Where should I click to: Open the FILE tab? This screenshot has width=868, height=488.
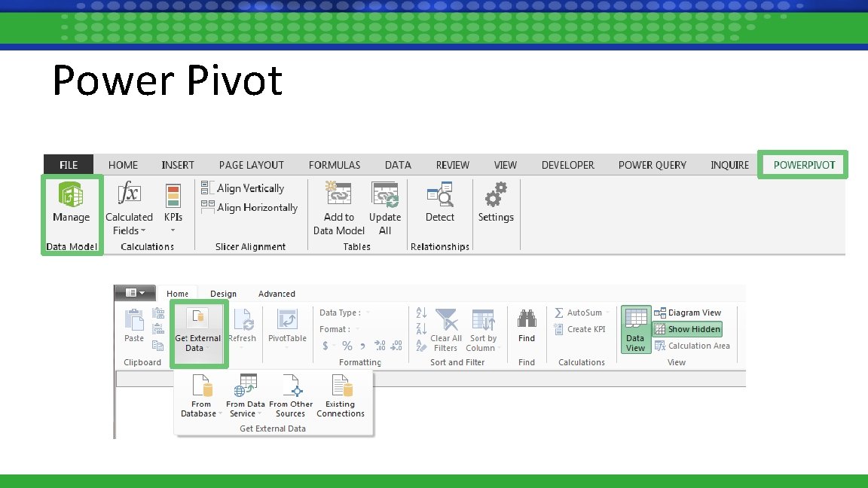pos(69,165)
